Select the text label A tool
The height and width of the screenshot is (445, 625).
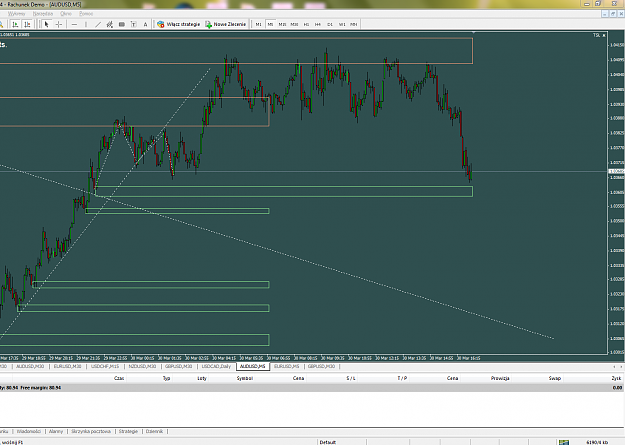click(x=145, y=24)
